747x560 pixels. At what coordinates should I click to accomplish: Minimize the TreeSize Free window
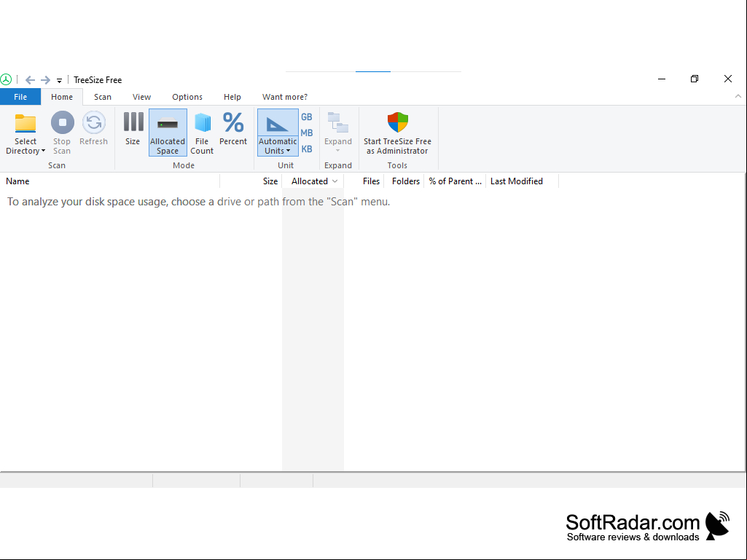662,79
